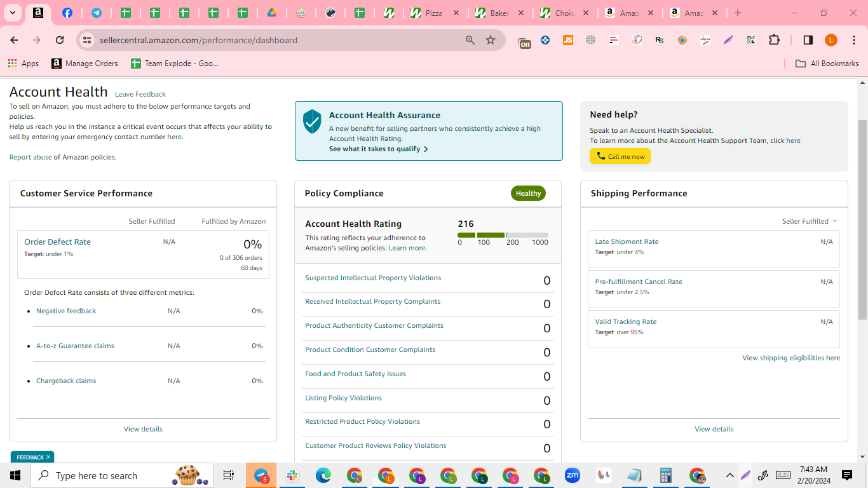
Task: Open the tab search dropdown
Action: [x=13, y=13]
